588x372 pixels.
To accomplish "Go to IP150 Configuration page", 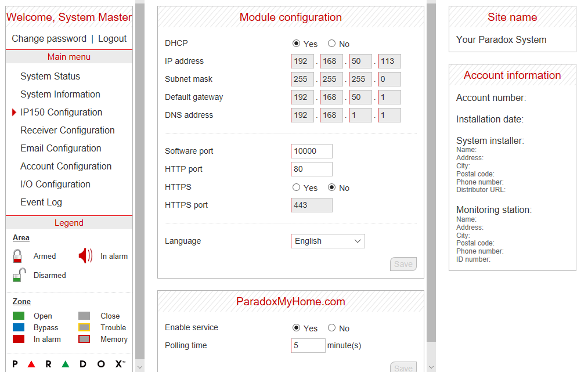I will (61, 112).
